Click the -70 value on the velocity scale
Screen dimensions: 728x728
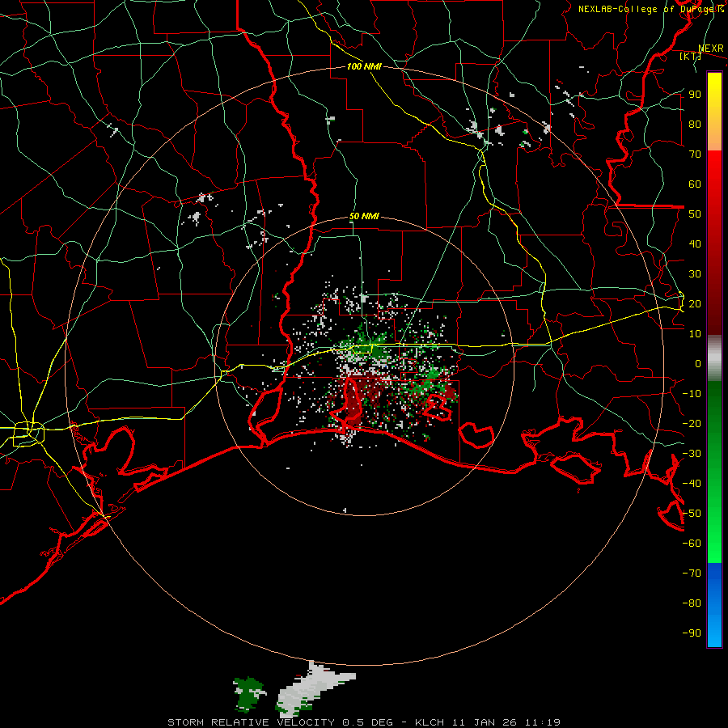click(x=692, y=574)
